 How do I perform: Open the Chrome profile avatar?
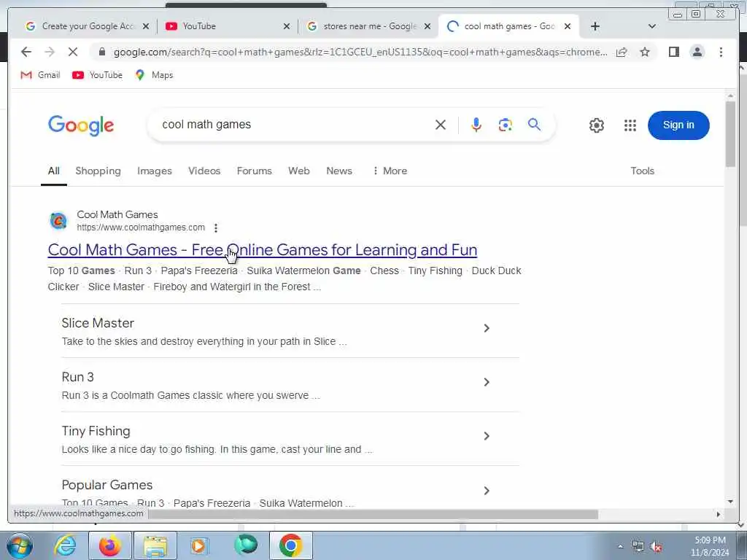click(x=697, y=52)
